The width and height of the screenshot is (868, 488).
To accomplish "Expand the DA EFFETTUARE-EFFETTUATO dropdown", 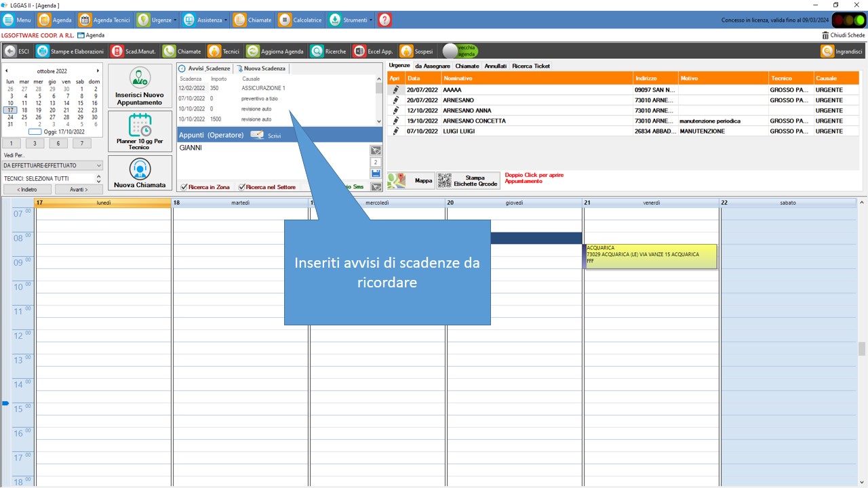I will click(x=98, y=165).
